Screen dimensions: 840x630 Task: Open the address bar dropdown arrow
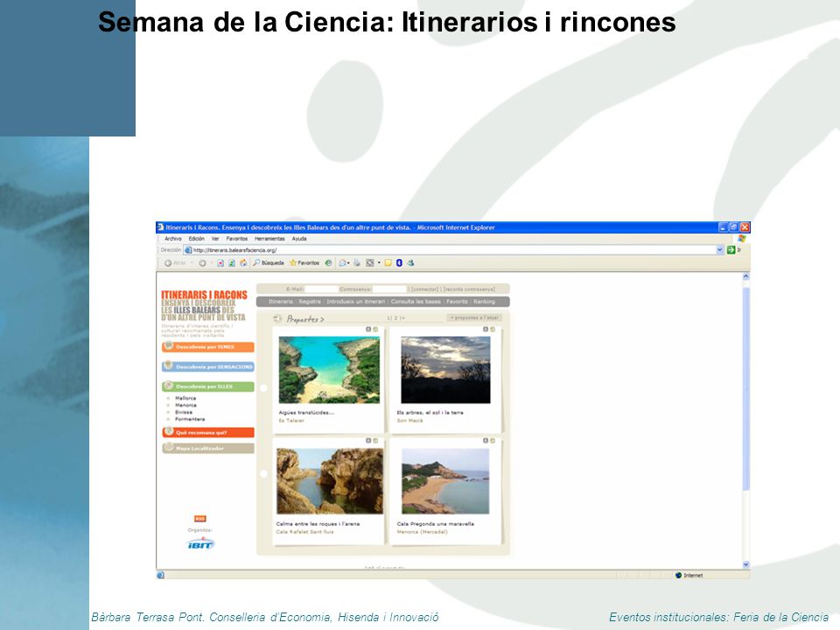(719, 250)
